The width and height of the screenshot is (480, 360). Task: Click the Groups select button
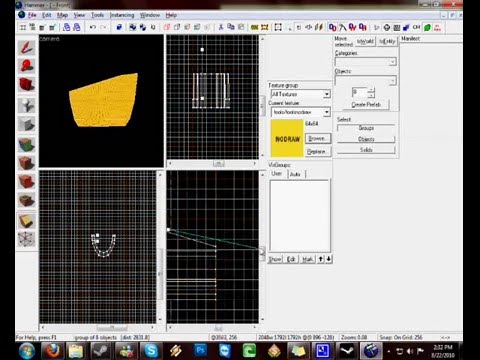point(366,128)
